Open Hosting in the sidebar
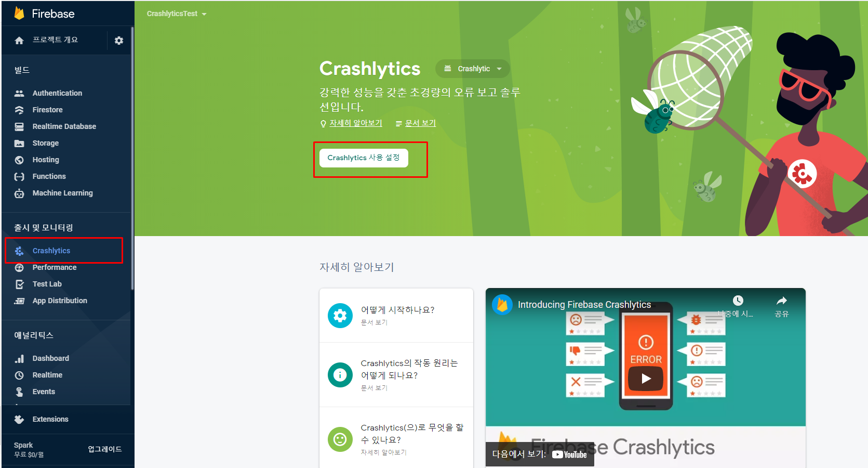 click(46, 160)
